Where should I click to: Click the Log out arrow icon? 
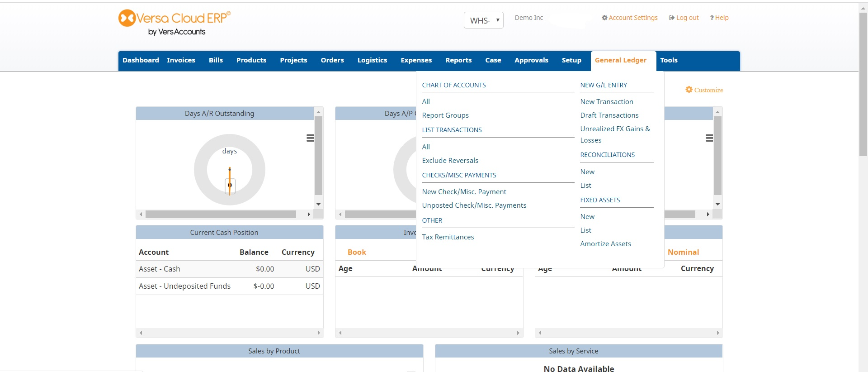point(672,18)
